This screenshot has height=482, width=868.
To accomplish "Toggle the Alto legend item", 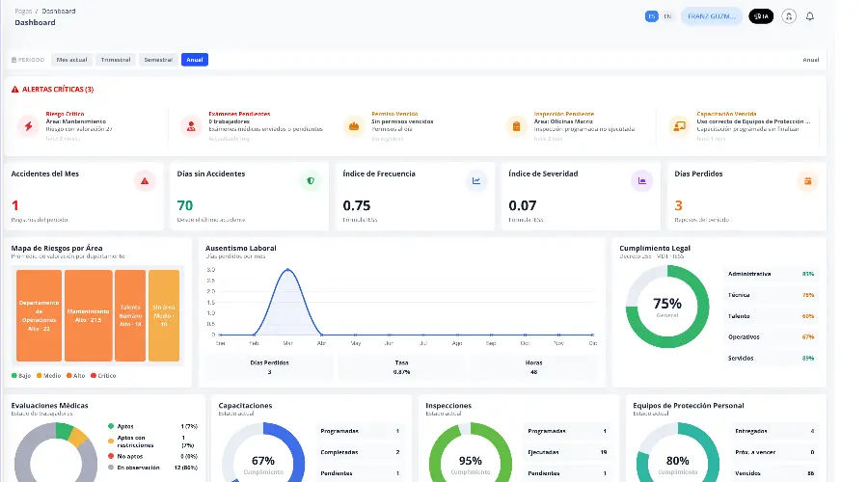I will coord(76,375).
